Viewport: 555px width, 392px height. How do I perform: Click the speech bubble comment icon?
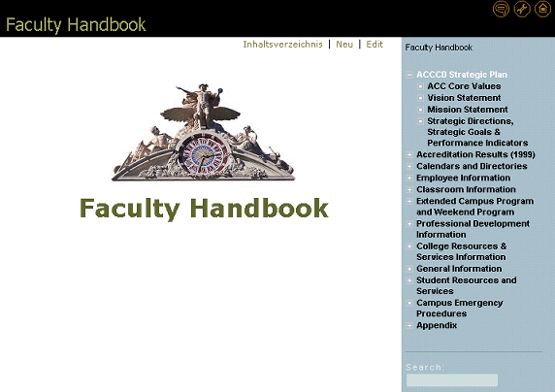click(501, 9)
